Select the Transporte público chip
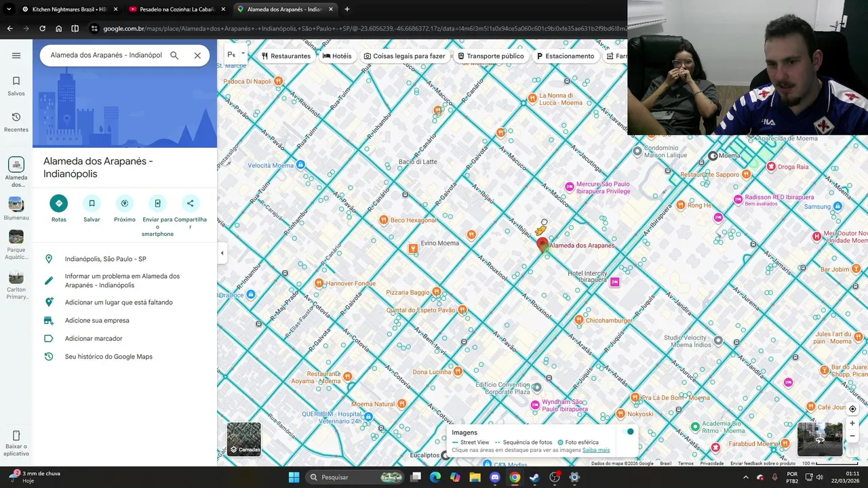 [490, 56]
